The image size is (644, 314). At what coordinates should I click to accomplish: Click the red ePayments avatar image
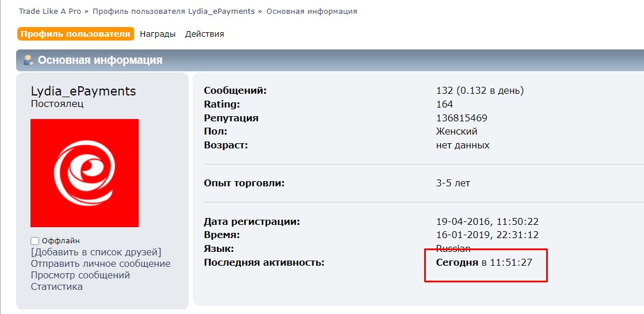pos(85,173)
